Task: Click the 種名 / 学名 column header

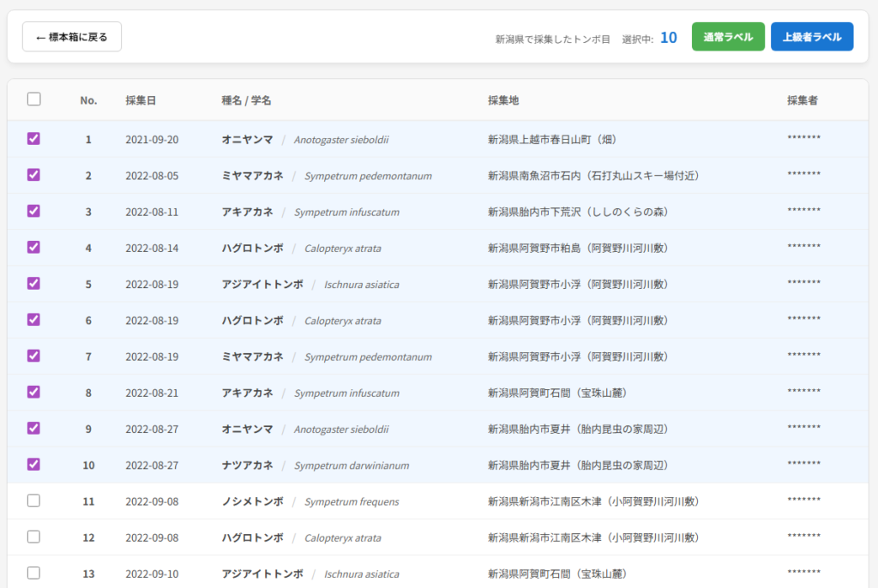Action: pyautogui.click(x=246, y=100)
